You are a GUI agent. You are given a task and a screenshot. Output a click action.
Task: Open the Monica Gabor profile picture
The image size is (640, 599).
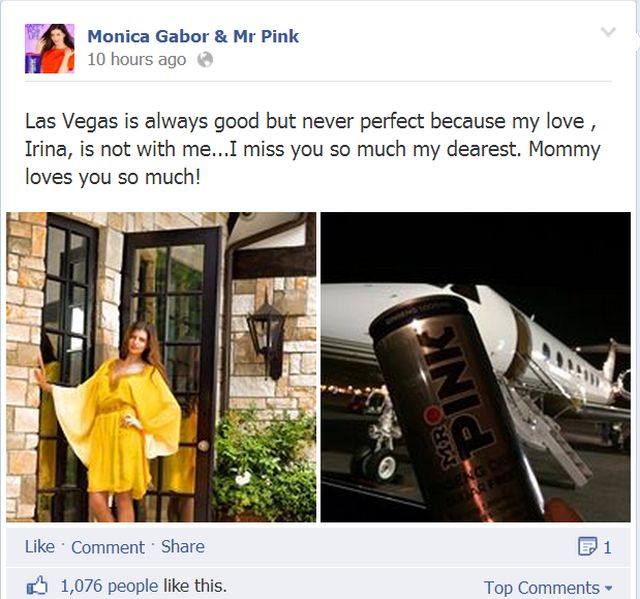(x=50, y=49)
